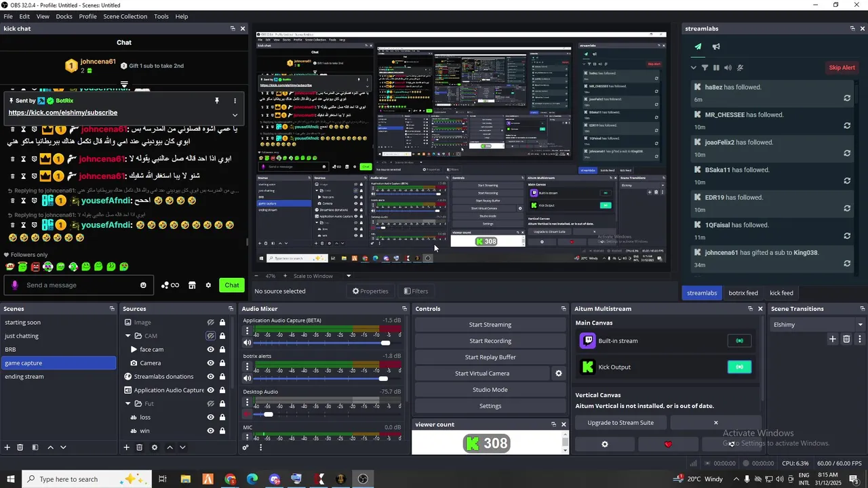868x488 pixels.
Task: Open Audio Mixer advanced properties gears icon
Action: coord(245,447)
